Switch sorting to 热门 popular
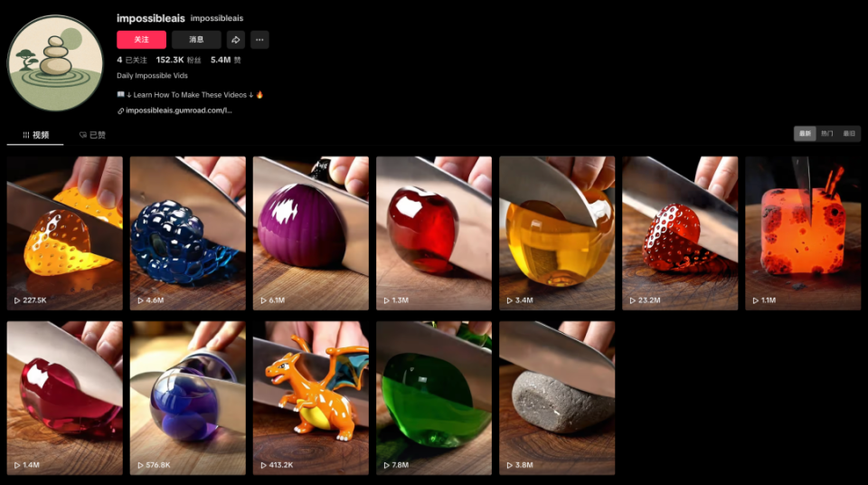 [x=827, y=134]
